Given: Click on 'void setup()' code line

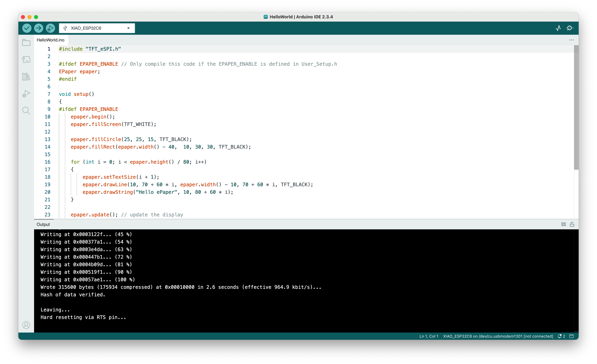Looking at the screenshot, I should click(77, 94).
